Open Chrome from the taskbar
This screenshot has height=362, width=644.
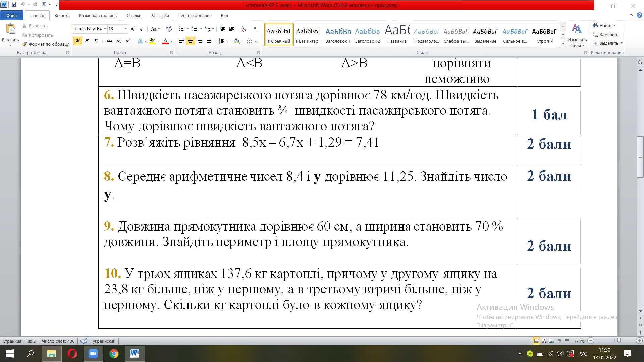pos(114,354)
